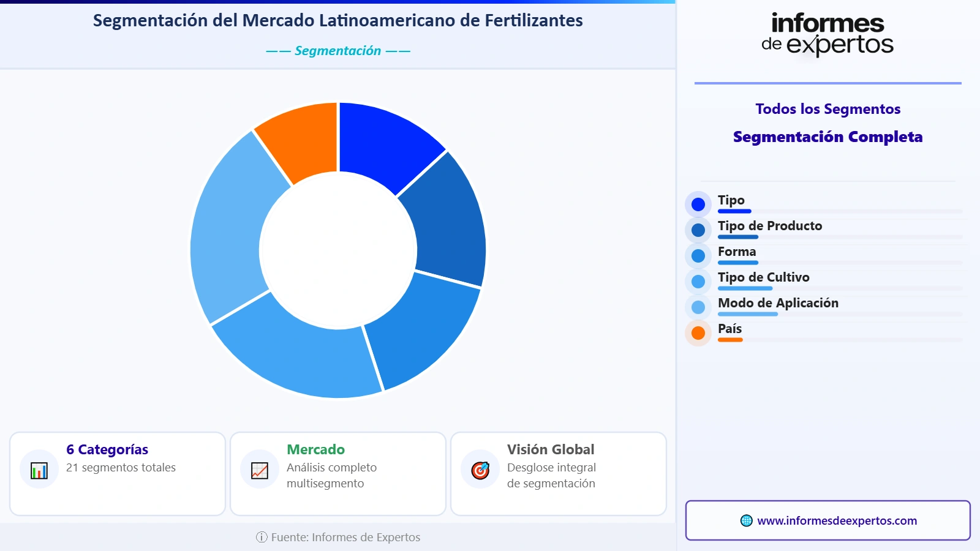Click 'Segmentación Completa' heading
The width and height of the screenshot is (980, 551).
828,137
